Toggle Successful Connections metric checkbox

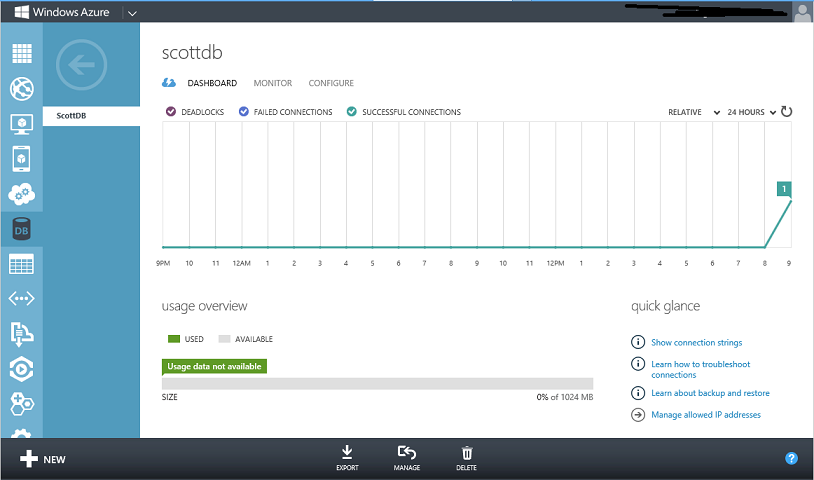351,112
